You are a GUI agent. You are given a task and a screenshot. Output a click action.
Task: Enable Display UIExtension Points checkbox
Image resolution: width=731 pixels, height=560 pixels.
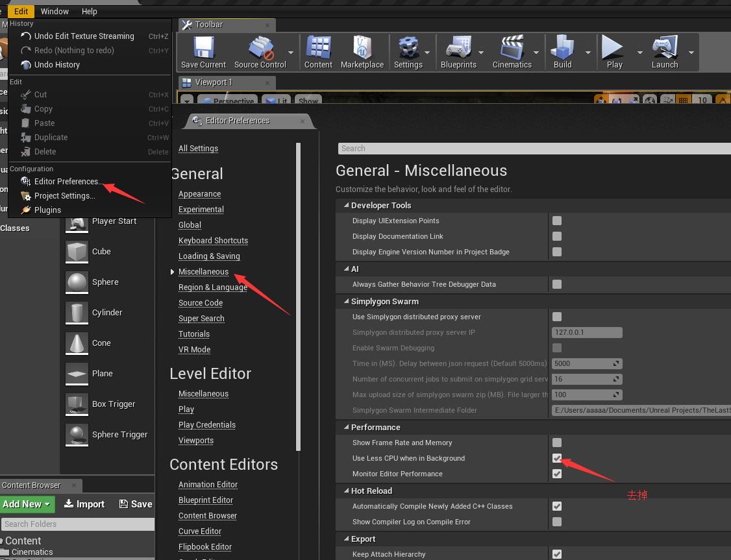coord(556,221)
